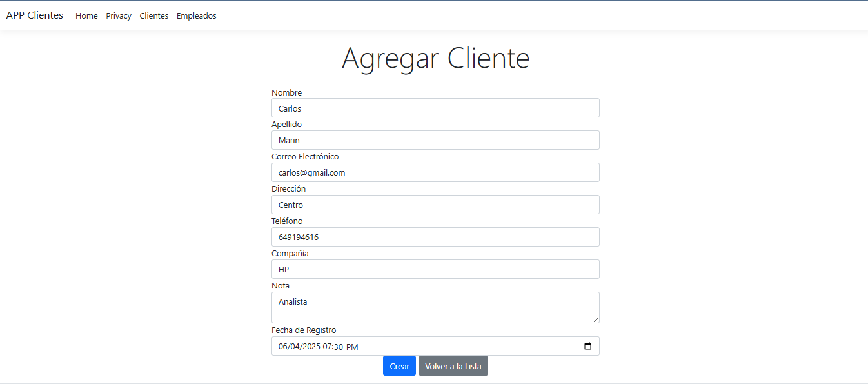Click inside the Nota text area

coord(435,308)
